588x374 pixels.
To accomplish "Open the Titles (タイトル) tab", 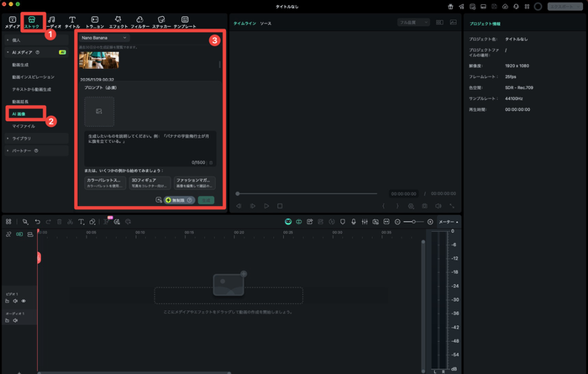I will [72, 21].
